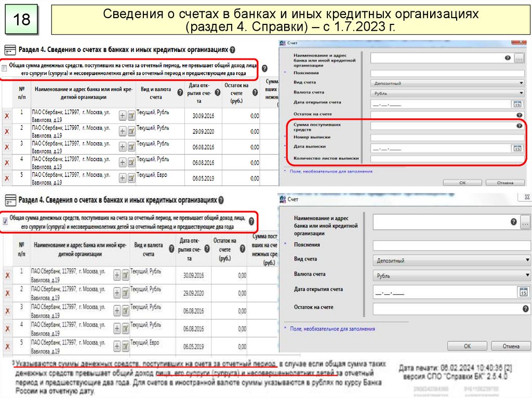Focus the 'Номер выписки' input field
532x398 pixels.
(447, 138)
